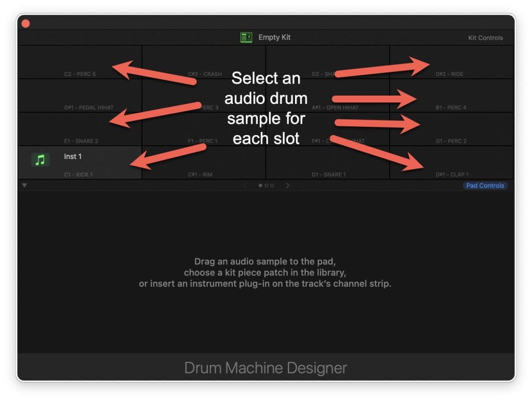Select the third pad page dot
Image resolution: width=532 pixels, height=401 pixels.
click(272, 185)
